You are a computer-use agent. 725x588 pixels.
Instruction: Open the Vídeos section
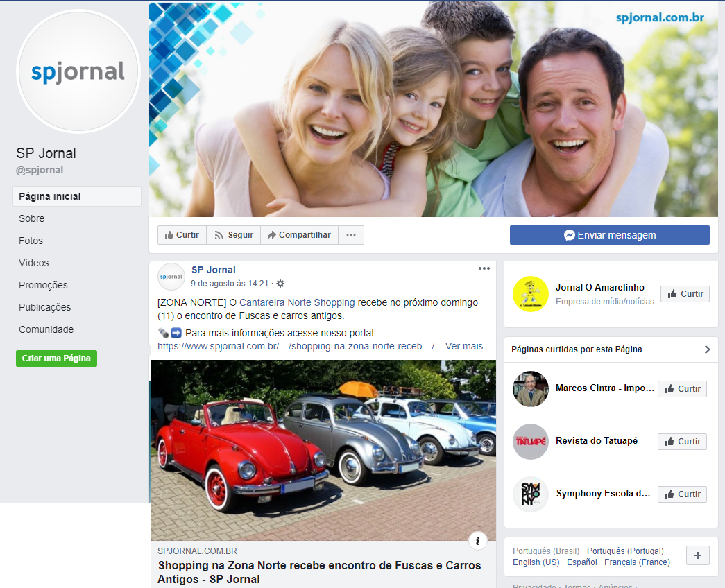pos(33,263)
